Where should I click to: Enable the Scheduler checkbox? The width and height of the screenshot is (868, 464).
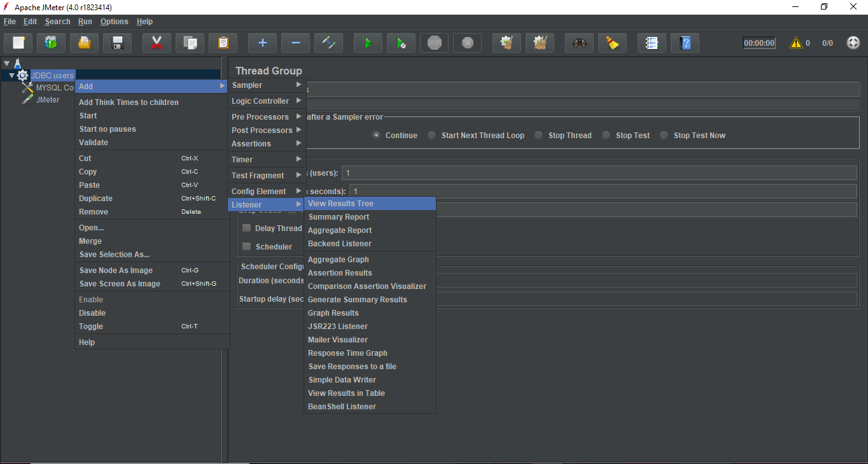coord(247,247)
